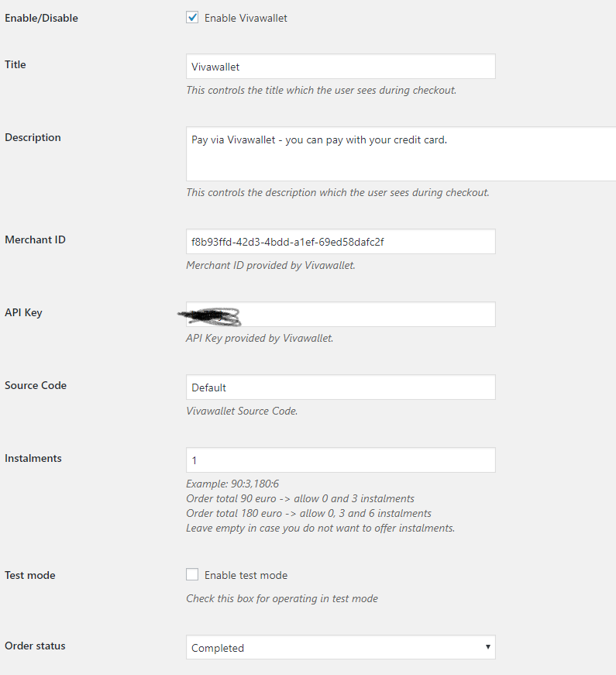Screen dimensions: 616x675
Task: Select the Instalments field containing 1
Action: (x=339, y=460)
